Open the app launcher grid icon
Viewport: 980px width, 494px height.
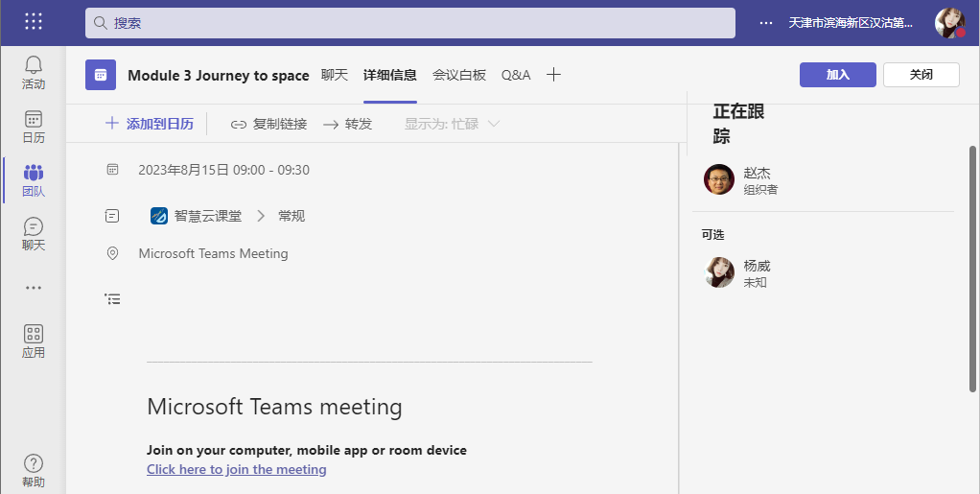(34, 21)
